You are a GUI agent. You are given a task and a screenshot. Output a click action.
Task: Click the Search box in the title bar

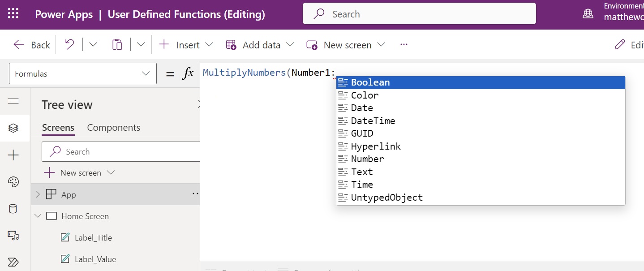(x=419, y=13)
